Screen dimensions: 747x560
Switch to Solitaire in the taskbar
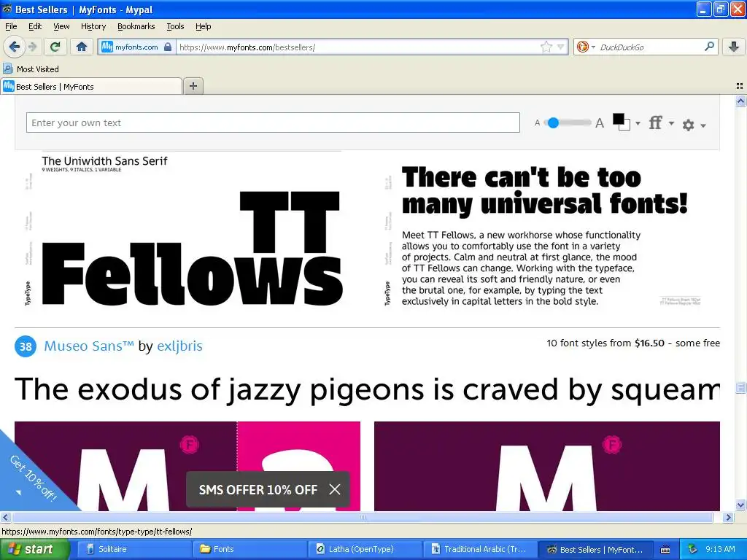pyautogui.click(x=134, y=549)
